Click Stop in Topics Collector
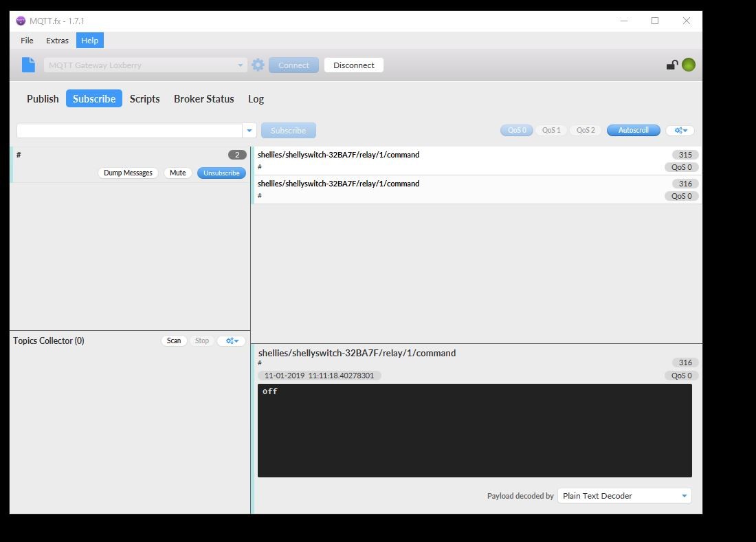This screenshot has width=756, height=542. [x=201, y=340]
